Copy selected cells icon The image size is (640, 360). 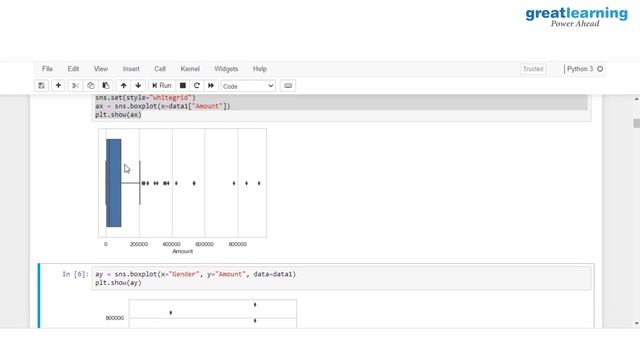coord(91,86)
